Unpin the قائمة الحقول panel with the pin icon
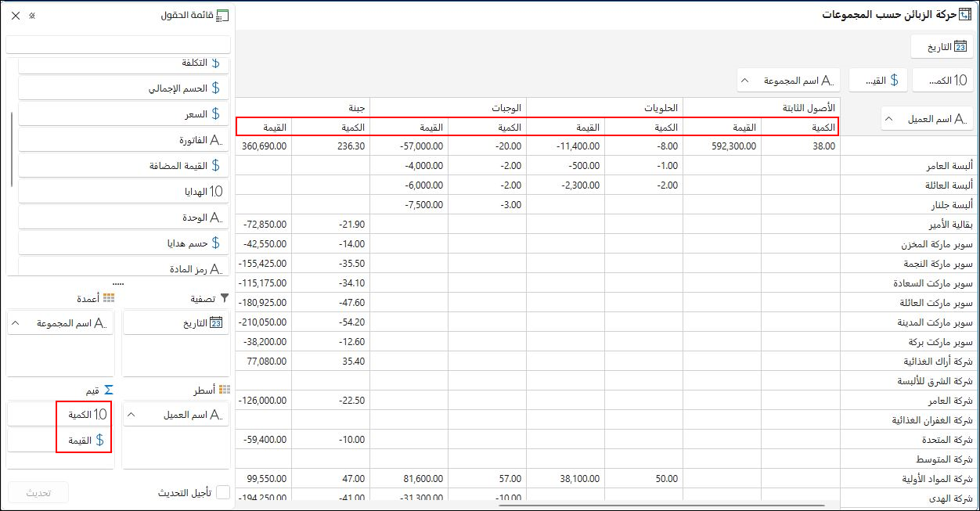The height and width of the screenshot is (511, 980). pyautogui.click(x=32, y=15)
